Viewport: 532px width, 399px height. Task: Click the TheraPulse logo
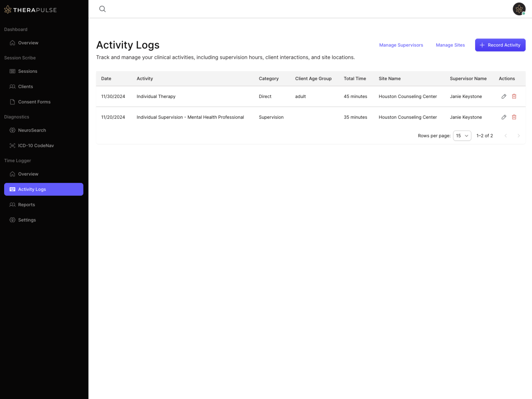click(30, 9)
